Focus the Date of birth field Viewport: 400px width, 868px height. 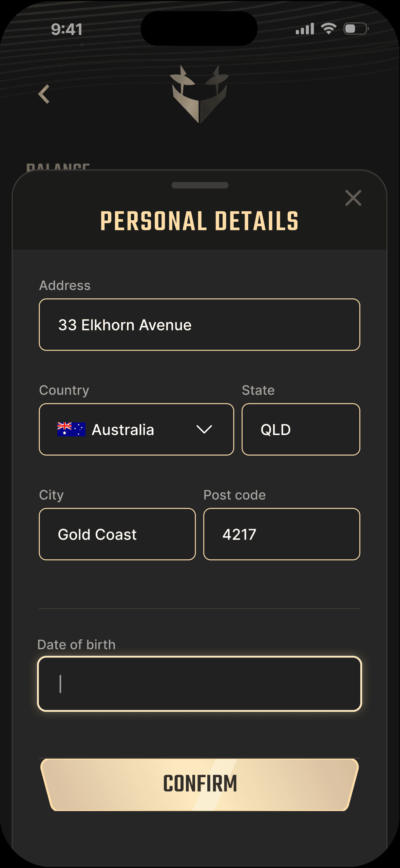click(199, 684)
